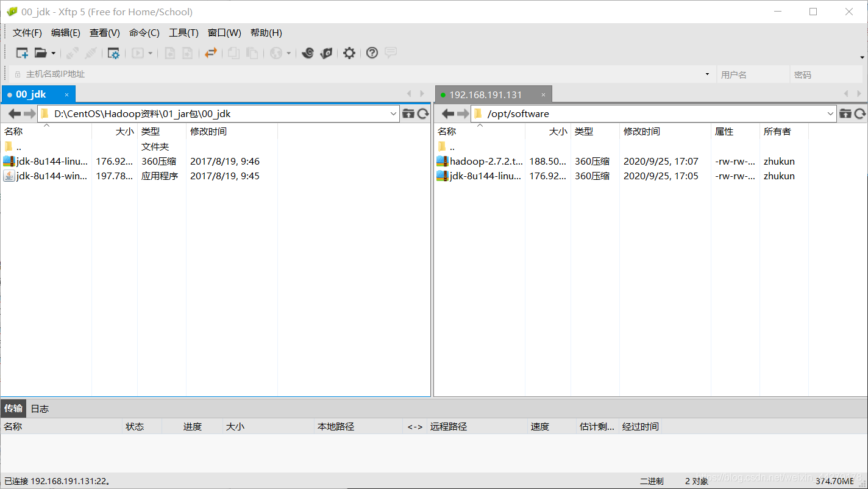
Task: Expand the Open Session dropdown arrow
Action: tap(53, 54)
